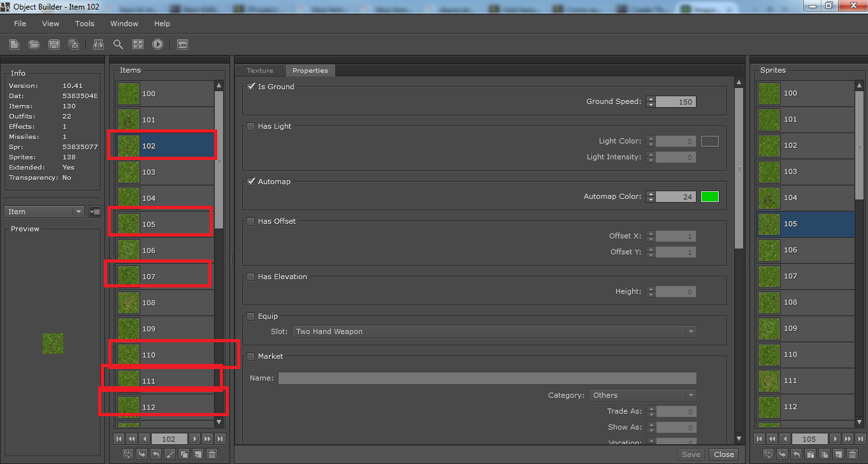Jump to the first item in Items list
Image resolution: width=868 pixels, height=464 pixels.
click(x=119, y=439)
